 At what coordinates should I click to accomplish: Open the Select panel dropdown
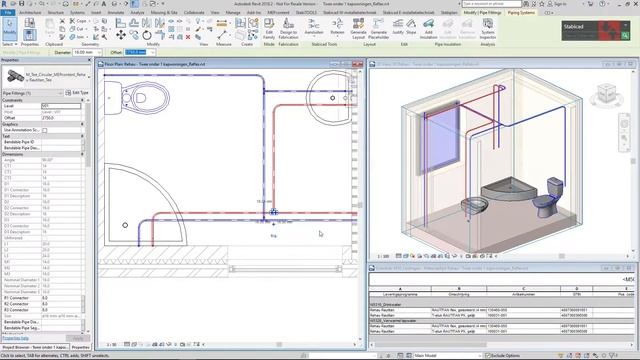(10, 44)
